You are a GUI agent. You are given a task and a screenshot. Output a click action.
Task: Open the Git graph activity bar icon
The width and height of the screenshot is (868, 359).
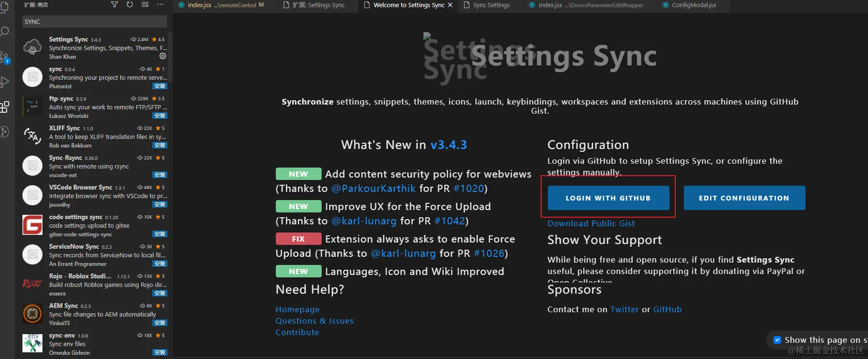click(x=4, y=132)
